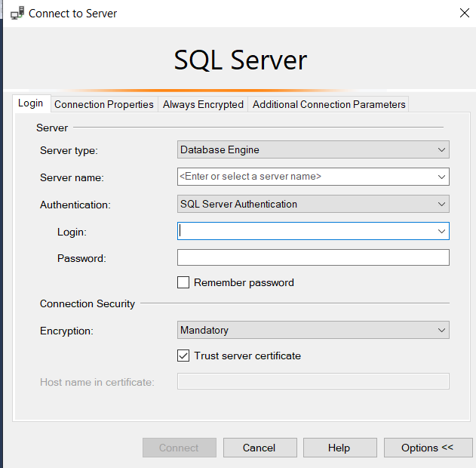The width and height of the screenshot is (476, 468).
Task: Click the Cancel button
Action: pos(260,448)
